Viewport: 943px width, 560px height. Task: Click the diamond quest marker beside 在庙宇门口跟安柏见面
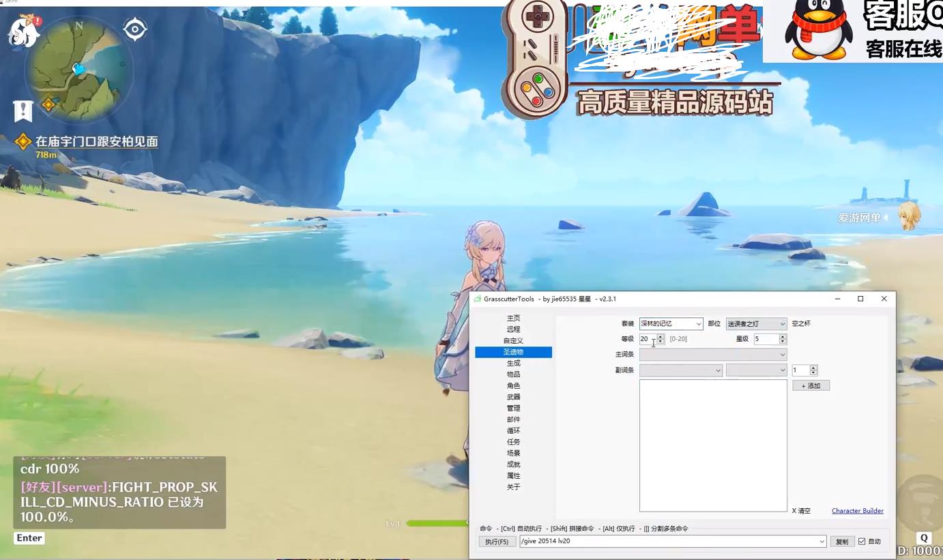click(24, 141)
